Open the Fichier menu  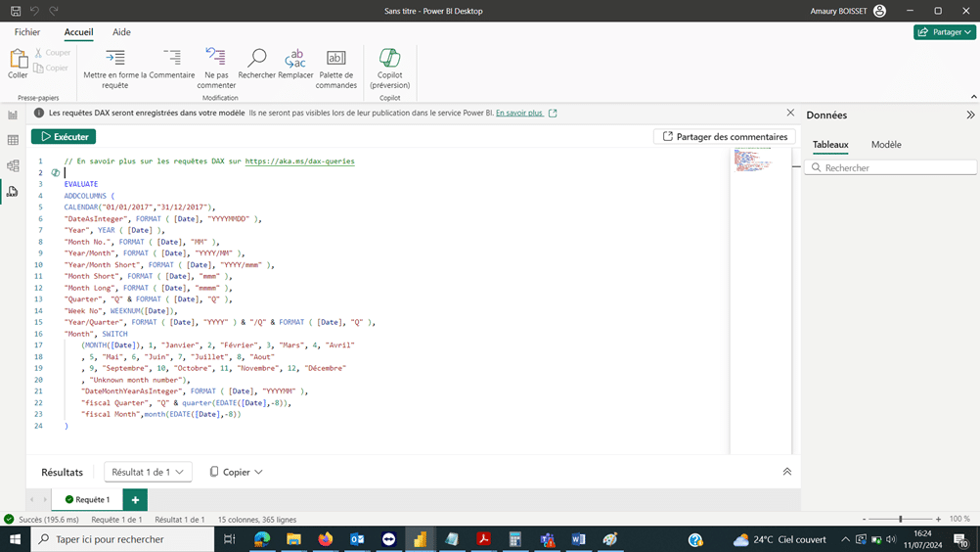pos(26,32)
